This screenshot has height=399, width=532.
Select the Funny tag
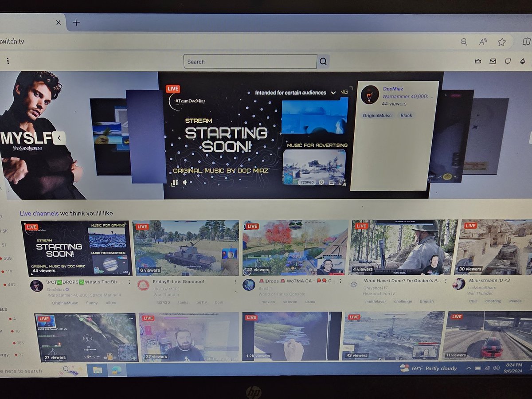(92, 303)
